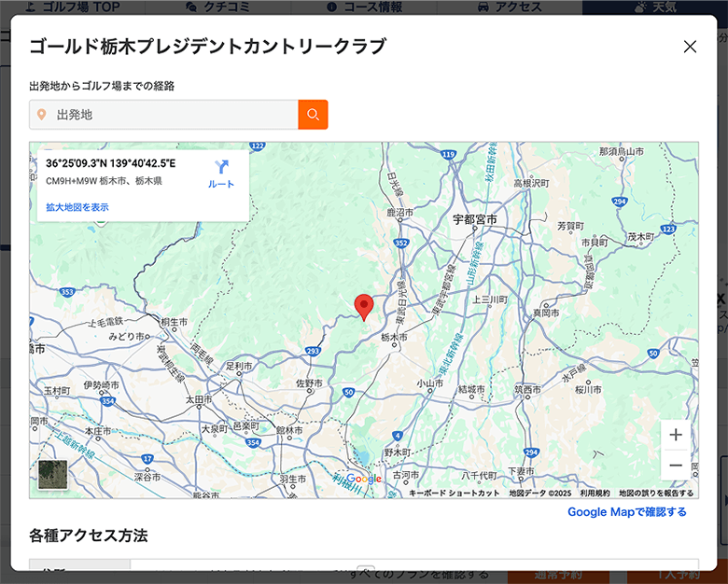Click the 上三川町 label on map
The height and width of the screenshot is (584, 728).
pyautogui.click(x=490, y=299)
